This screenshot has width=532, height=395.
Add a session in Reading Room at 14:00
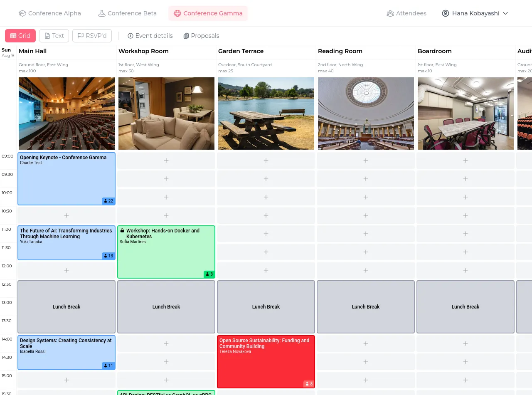pyautogui.click(x=366, y=343)
